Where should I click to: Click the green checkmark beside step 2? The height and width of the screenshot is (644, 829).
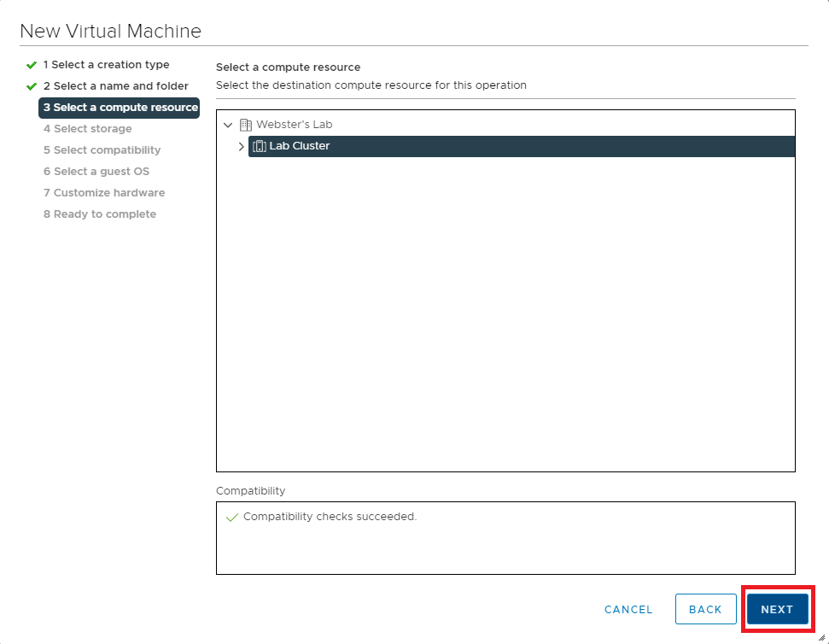pyautogui.click(x=32, y=86)
